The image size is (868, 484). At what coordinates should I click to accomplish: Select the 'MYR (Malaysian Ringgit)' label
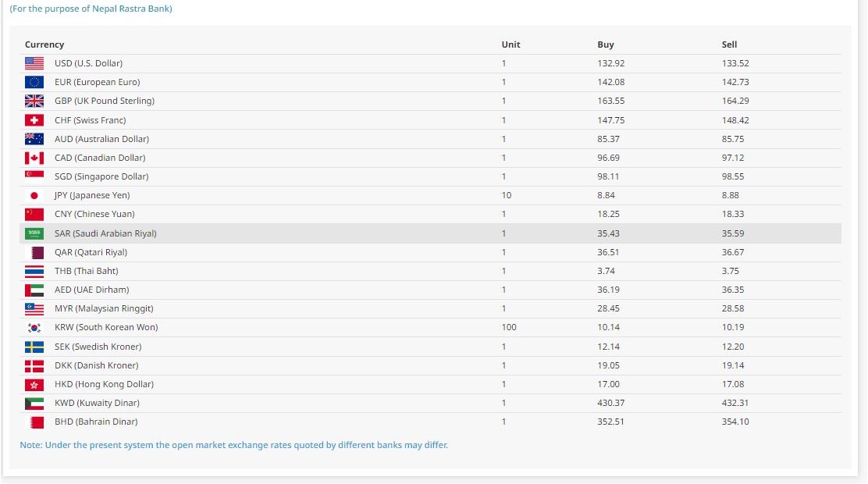click(x=104, y=309)
